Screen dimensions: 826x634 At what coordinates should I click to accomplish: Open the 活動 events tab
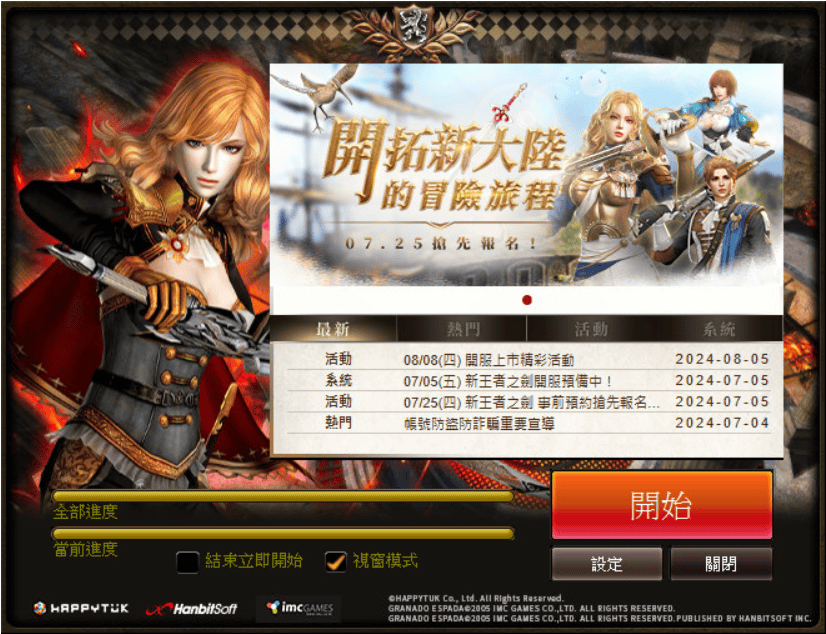click(x=591, y=329)
